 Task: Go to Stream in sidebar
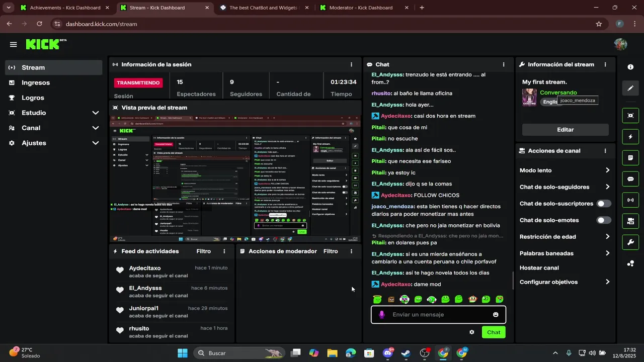pyautogui.click(x=53, y=67)
